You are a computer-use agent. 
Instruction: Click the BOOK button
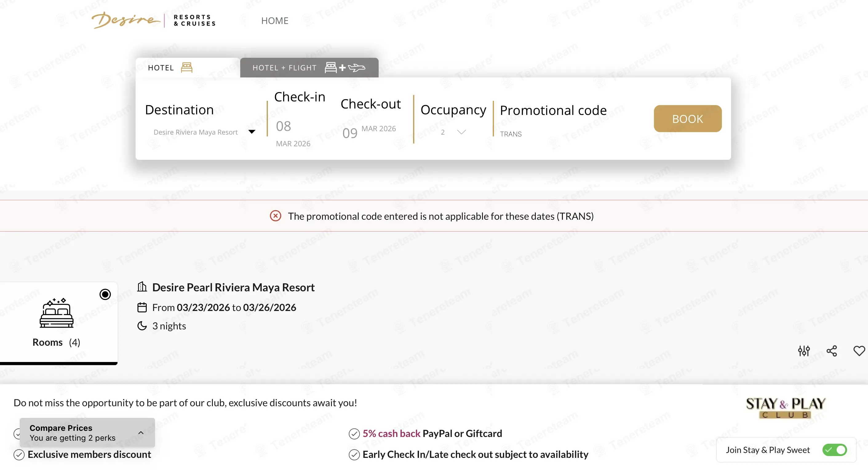pyautogui.click(x=687, y=119)
